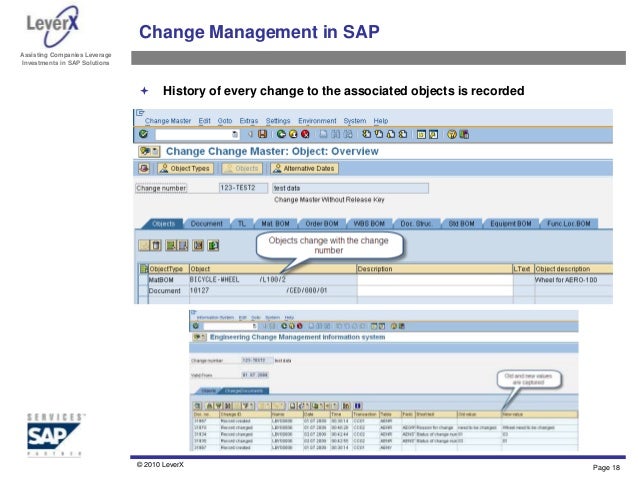Click the trash Delete icon above the objects table
Viewport: 638px width, 479px height.
click(156, 245)
